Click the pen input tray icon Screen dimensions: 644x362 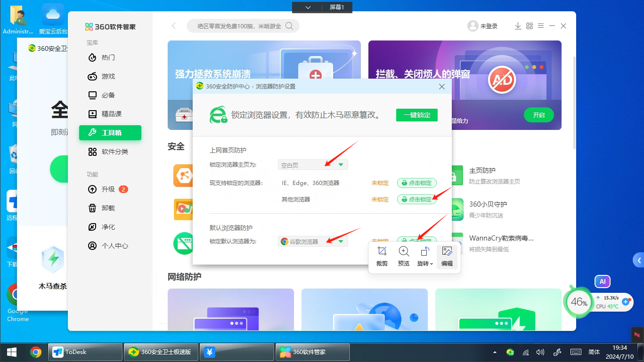(557, 352)
